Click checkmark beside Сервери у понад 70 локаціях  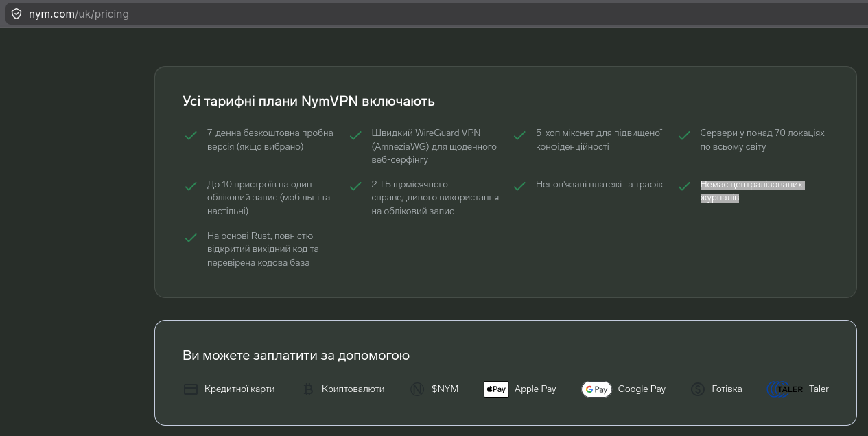click(684, 135)
